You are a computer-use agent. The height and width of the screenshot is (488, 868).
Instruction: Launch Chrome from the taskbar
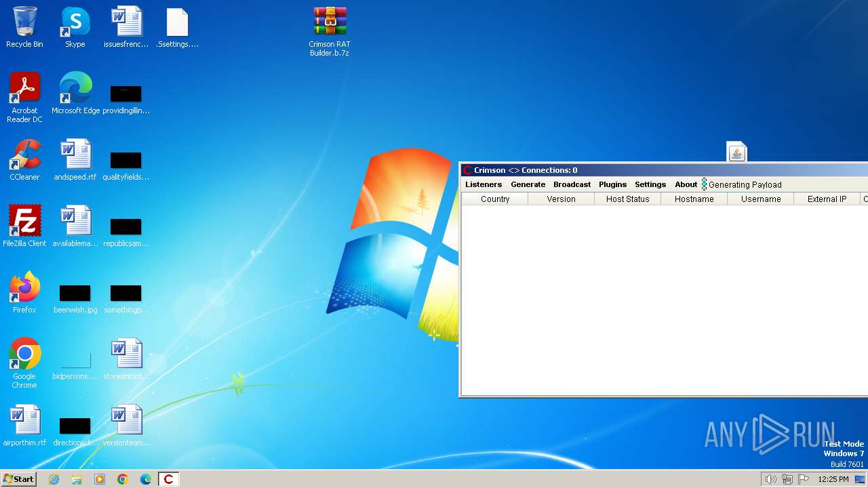pos(123,479)
